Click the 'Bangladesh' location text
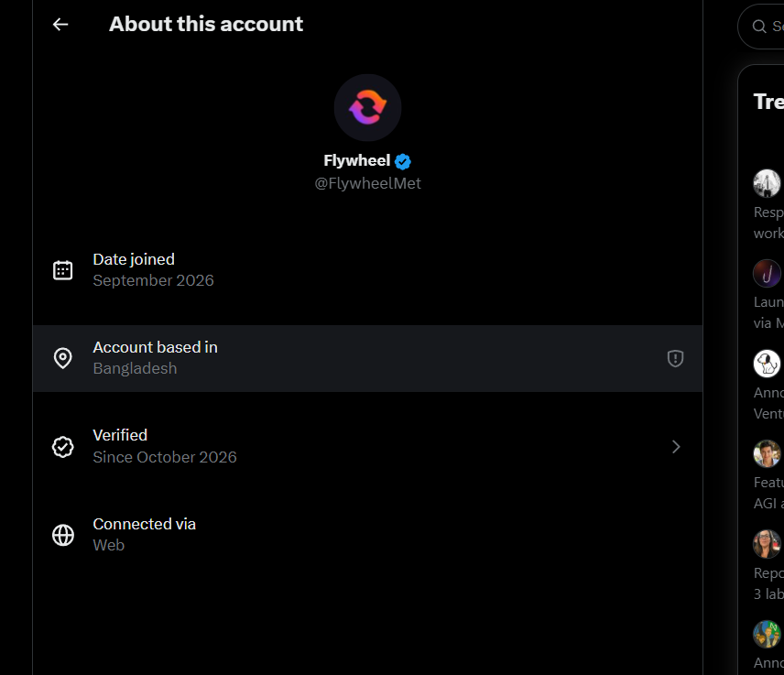The width and height of the screenshot is (784, 675). (x=135, y=368)
